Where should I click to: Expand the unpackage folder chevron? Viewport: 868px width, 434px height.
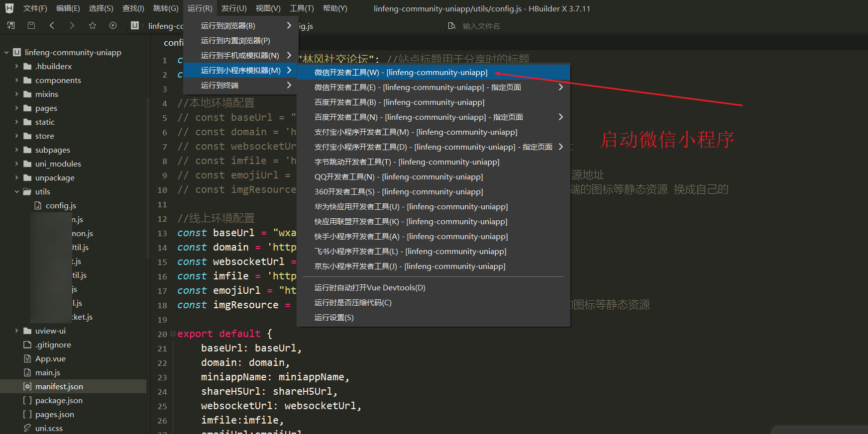16,177
